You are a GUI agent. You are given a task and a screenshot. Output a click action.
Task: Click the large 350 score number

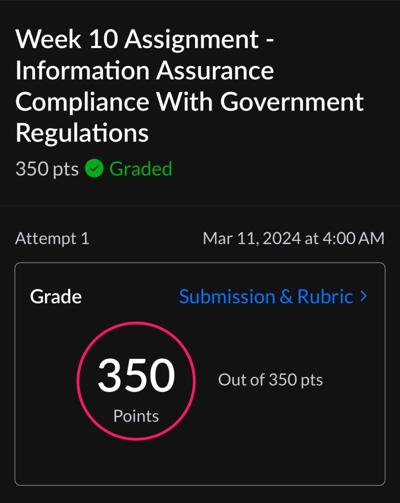coord(136,375)
